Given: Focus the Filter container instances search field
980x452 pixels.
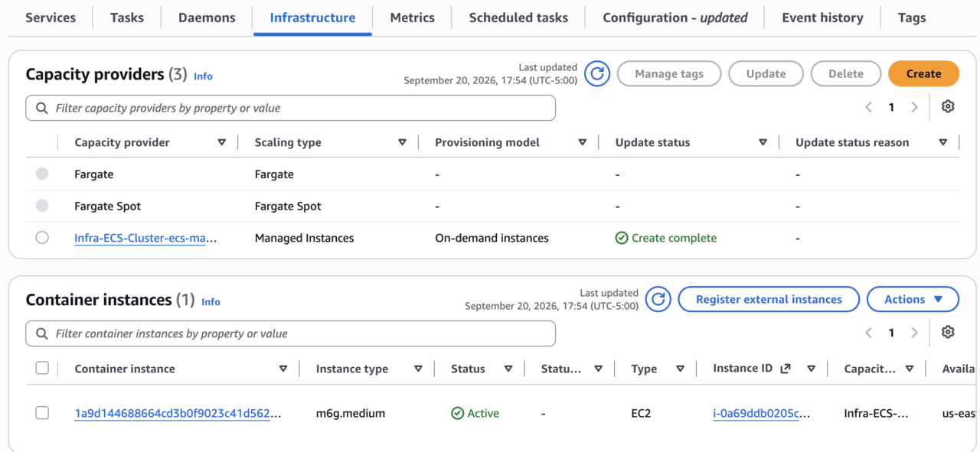Looking at the screenshot, I should (290, 333).
